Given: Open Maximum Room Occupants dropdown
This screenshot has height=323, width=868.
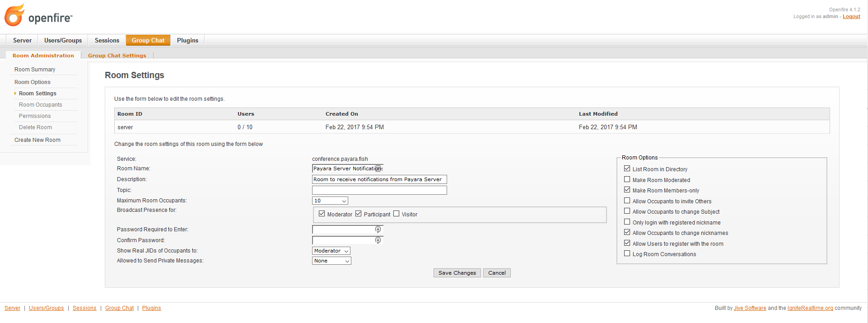Looking at the screenshot, I should click(330, 201).
